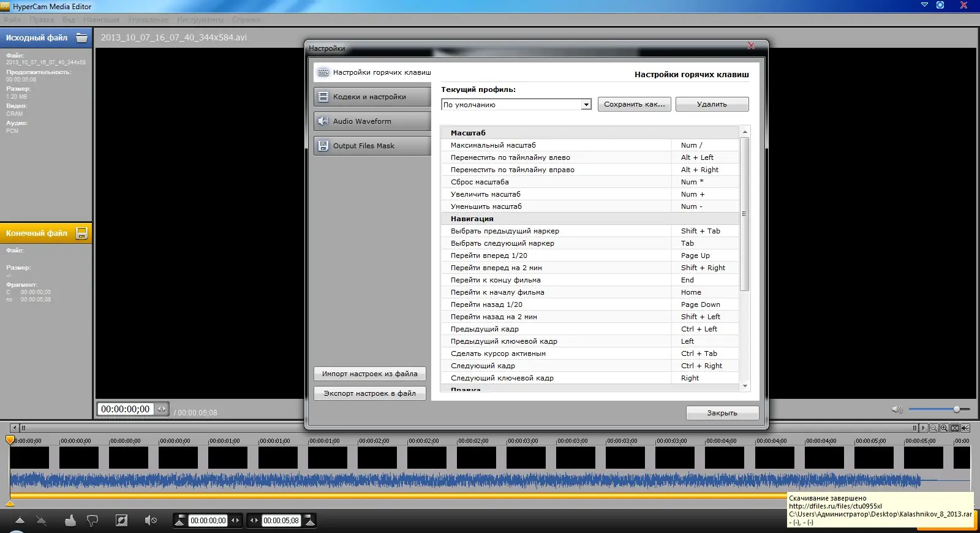This screenshot has width=980, height=533.
Task: Click the Конечный файл panel header
Action: (x=46, y=233)
